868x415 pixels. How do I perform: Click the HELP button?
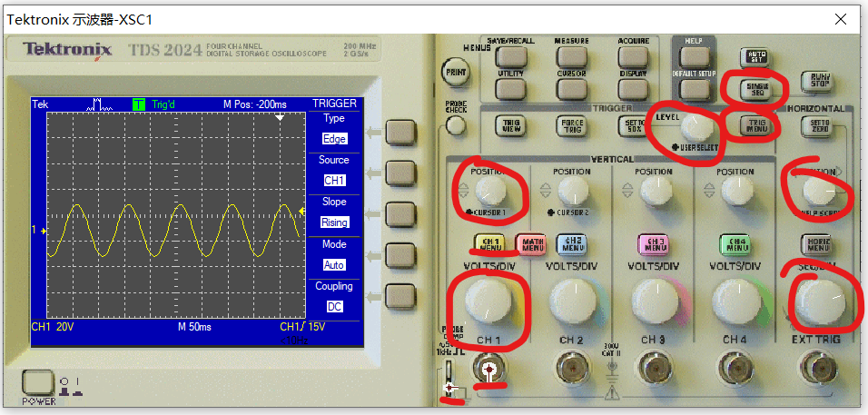click(x=695, y=56)
